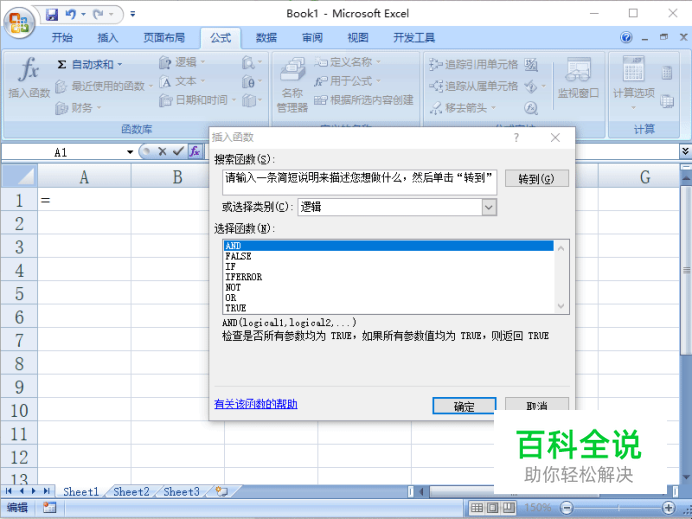Click 追踪引用单元格 button

pyautogui.click(x=473, y=64)
